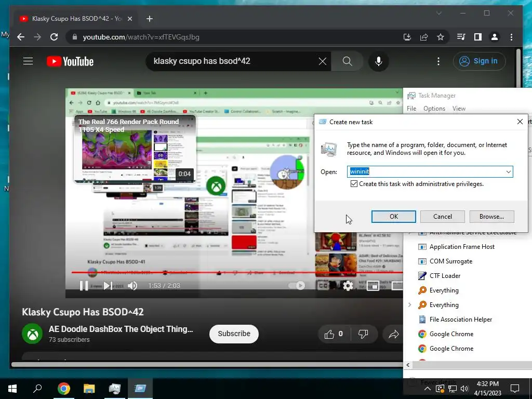Open YouTube settings three-dot menu
The image size is (532, 399).
tap(438, 61)
